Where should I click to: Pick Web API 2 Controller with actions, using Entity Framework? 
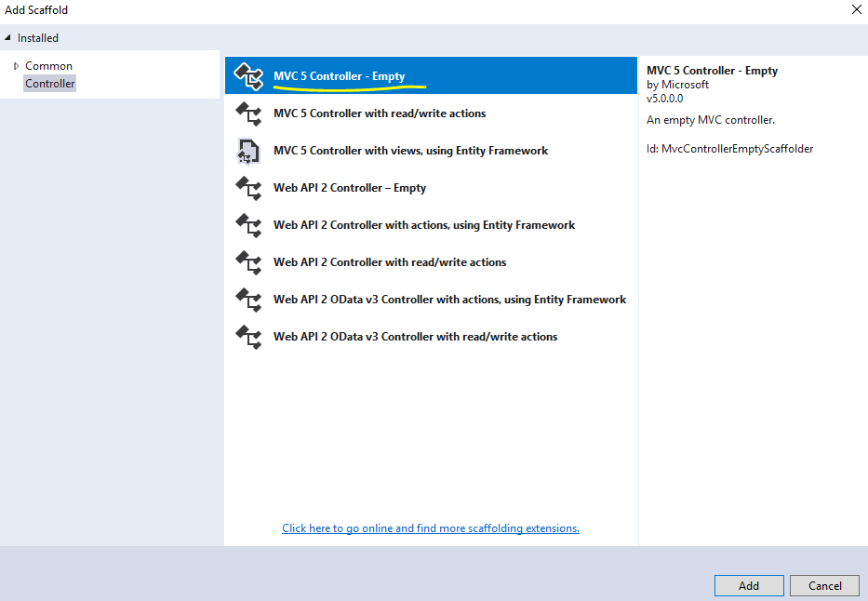click(431, 225)
